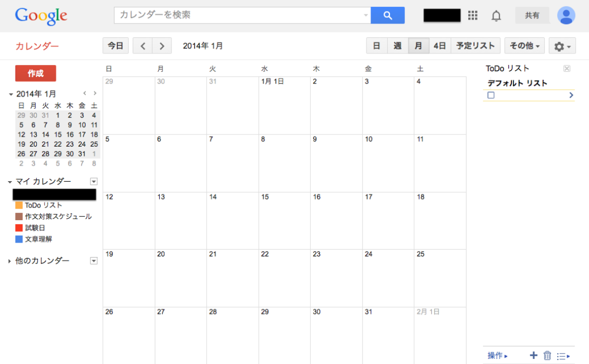This screenshot has width=589, height=364.
Task: Check the empty task checkbox
Action: 491,94
